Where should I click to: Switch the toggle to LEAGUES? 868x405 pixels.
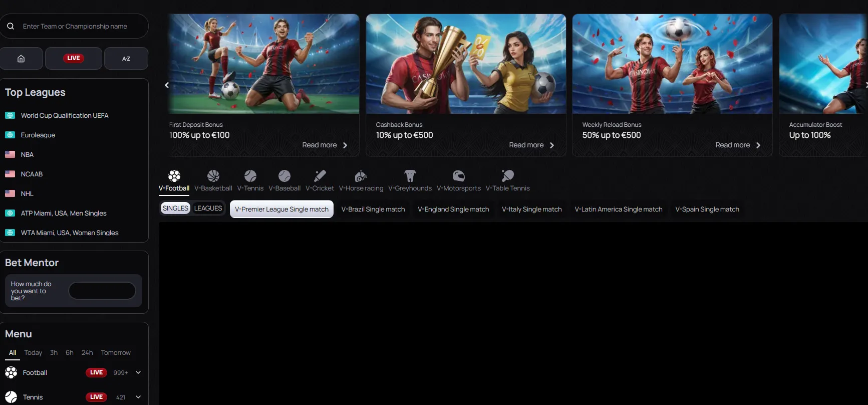[x=208, y=208]
